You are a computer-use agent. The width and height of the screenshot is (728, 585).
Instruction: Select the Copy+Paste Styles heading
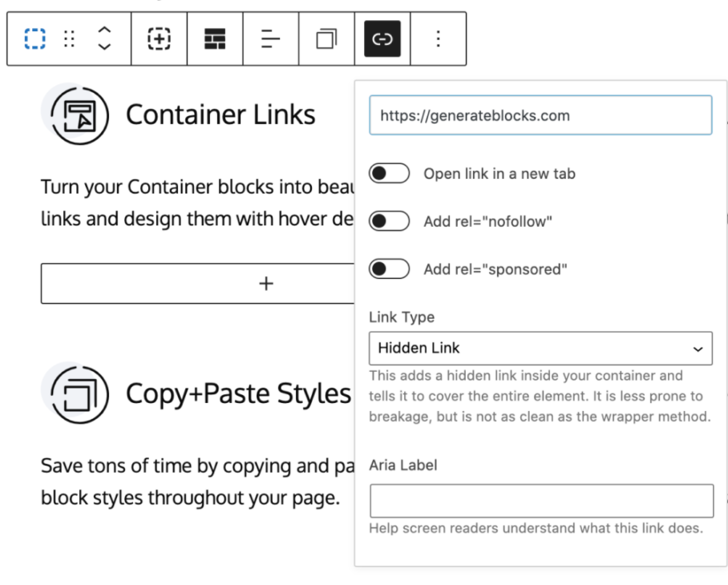[238, 393]
